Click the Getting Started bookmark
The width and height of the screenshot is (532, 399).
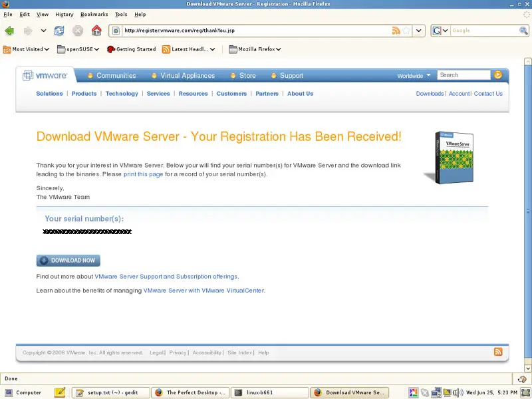click(131, 49)
